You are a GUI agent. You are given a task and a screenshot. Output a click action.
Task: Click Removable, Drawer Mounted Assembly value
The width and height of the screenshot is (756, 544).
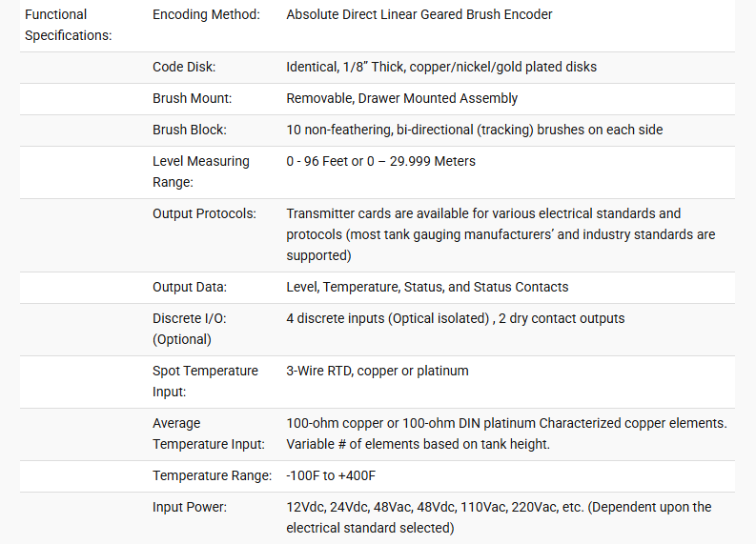(401, 99)
